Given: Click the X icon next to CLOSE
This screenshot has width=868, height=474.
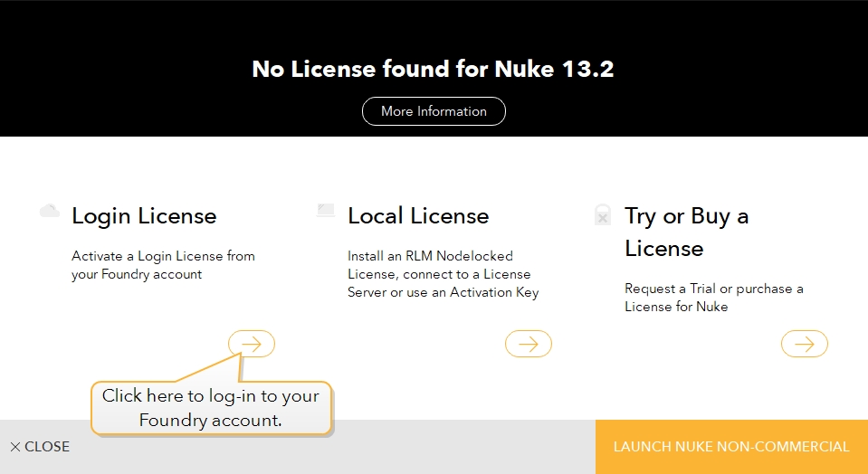Looking at the screenshot, I should [15, 447].
